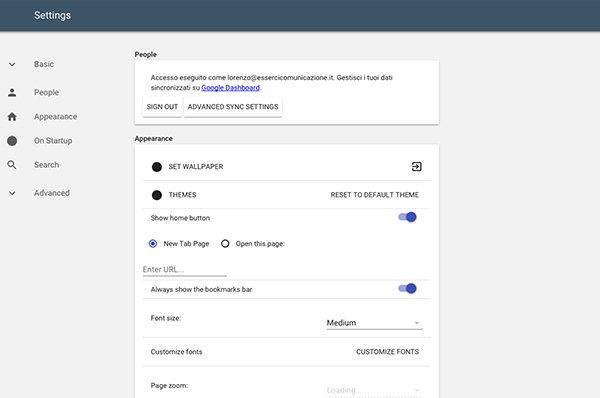The image size is (600, 398).
Task: Click the magnifier icon beside Search
Action: click(x=12, y=165)
